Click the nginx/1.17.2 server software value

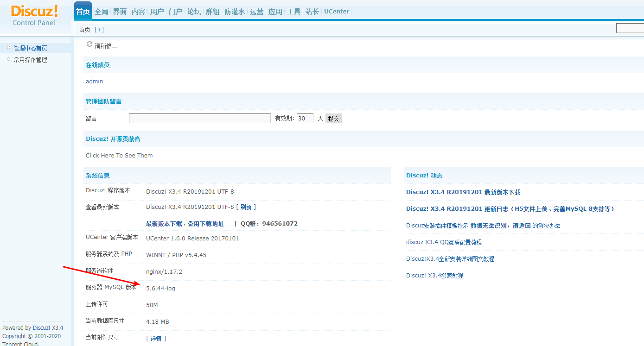point(164,272)
